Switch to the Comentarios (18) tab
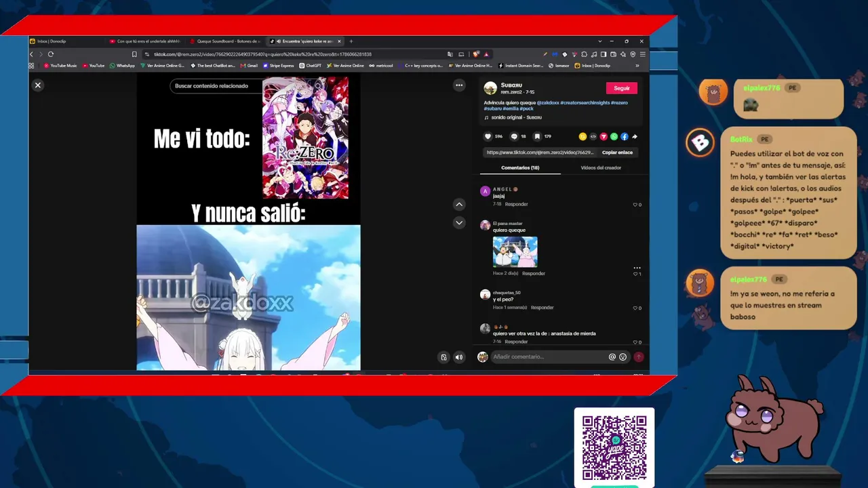This screenshot has height=488, width=868. (x=520, y=167)
